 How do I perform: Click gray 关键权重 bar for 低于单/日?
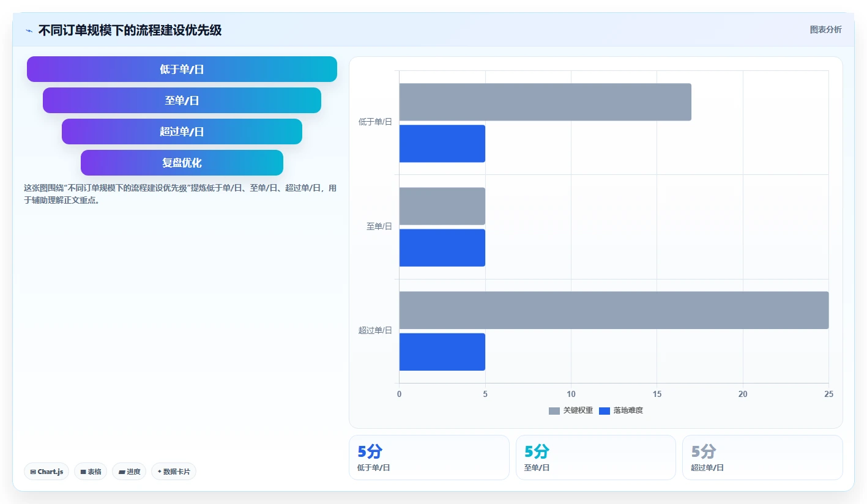[545, 102]
